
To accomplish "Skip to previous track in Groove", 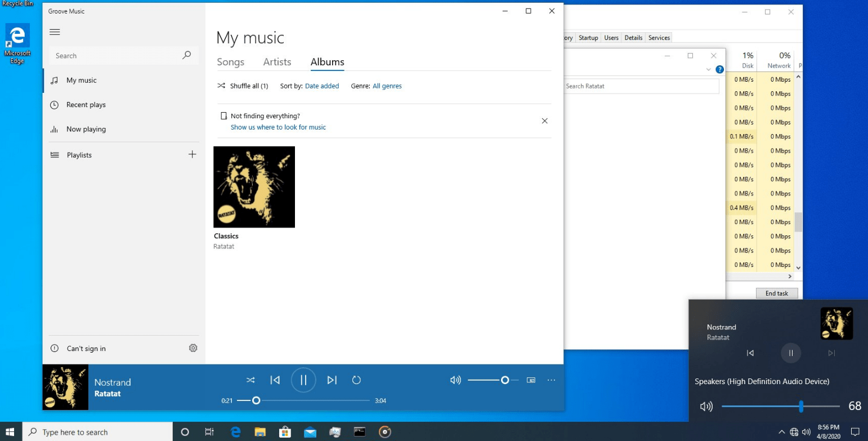I will [x=275, y=380].
